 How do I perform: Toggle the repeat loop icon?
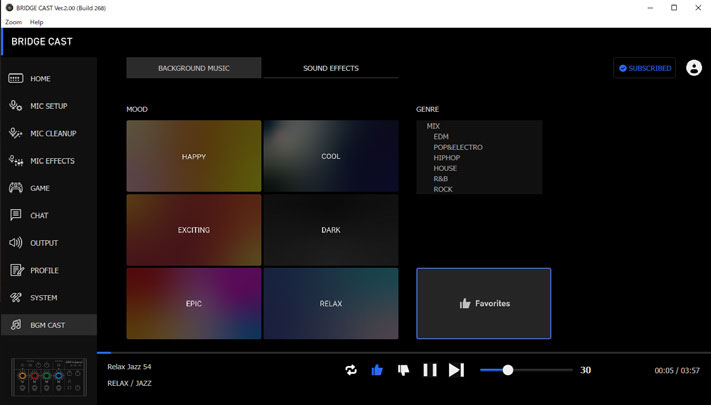[x=351, y=370]
